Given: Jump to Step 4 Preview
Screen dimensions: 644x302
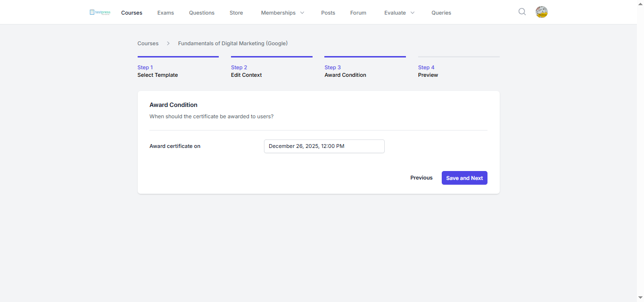Looking at the screenshot, I should (x=428, y=71).
